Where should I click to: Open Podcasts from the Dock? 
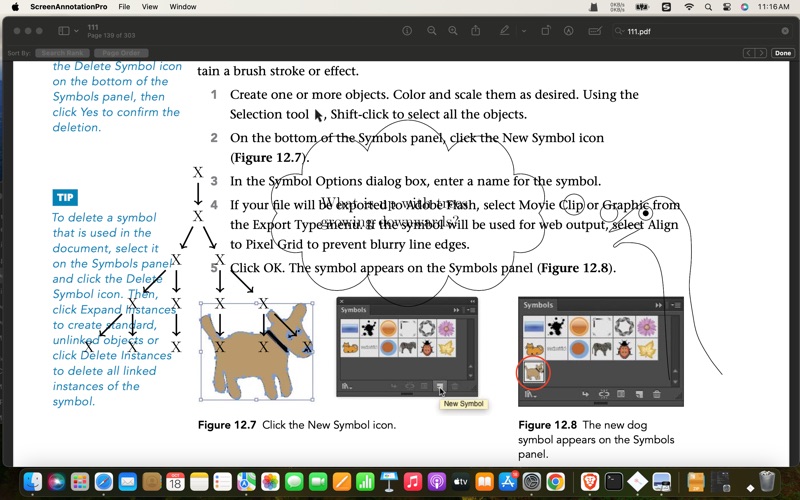click(x=437, y=481)
